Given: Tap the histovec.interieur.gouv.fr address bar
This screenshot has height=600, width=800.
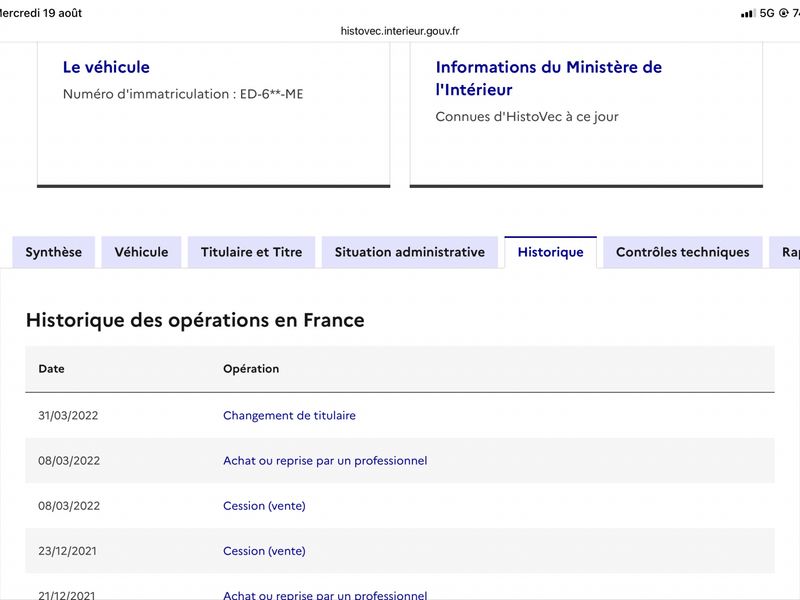Looking at the screenshot, I should pyautogui.click(x=400, y=31).
